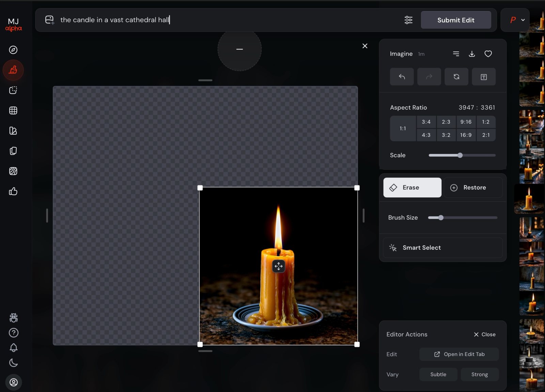
Task: Like the image with the heart icon
Action: (x=488, y=54)
